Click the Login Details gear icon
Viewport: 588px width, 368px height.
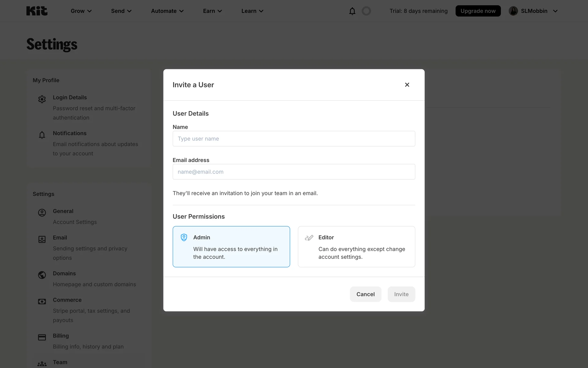(42, 99)
